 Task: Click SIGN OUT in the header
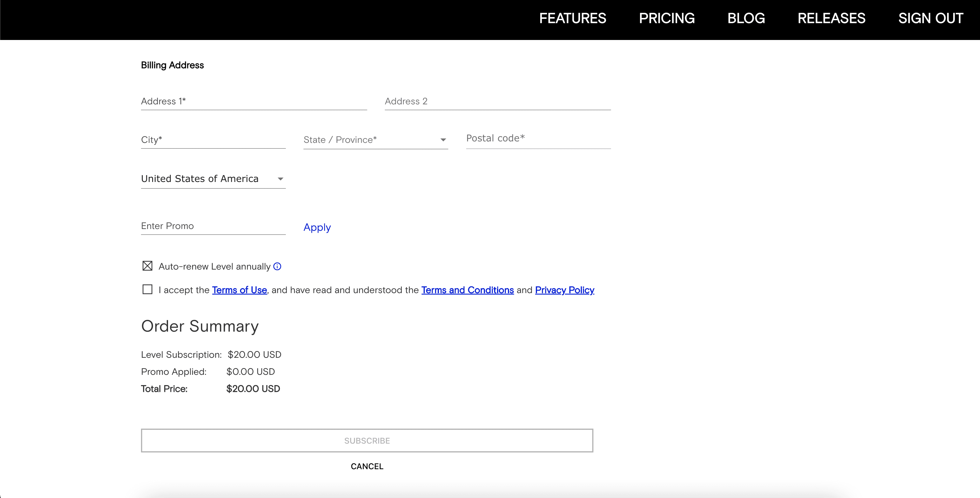coord(930,18)
